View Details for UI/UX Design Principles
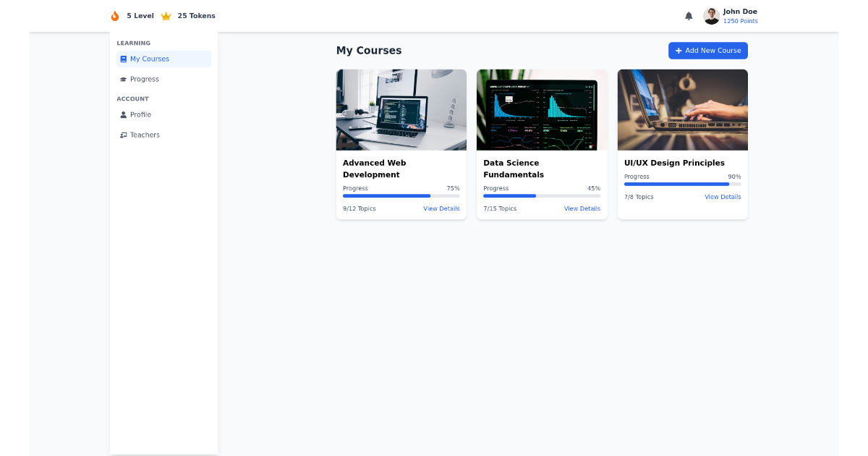 point(722,196)
